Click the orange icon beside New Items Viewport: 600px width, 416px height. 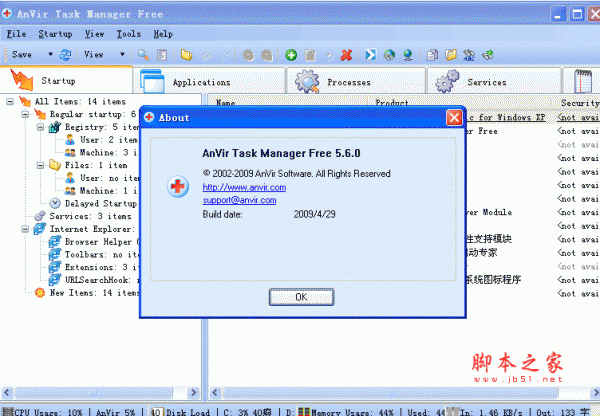(x=40, y=293)
